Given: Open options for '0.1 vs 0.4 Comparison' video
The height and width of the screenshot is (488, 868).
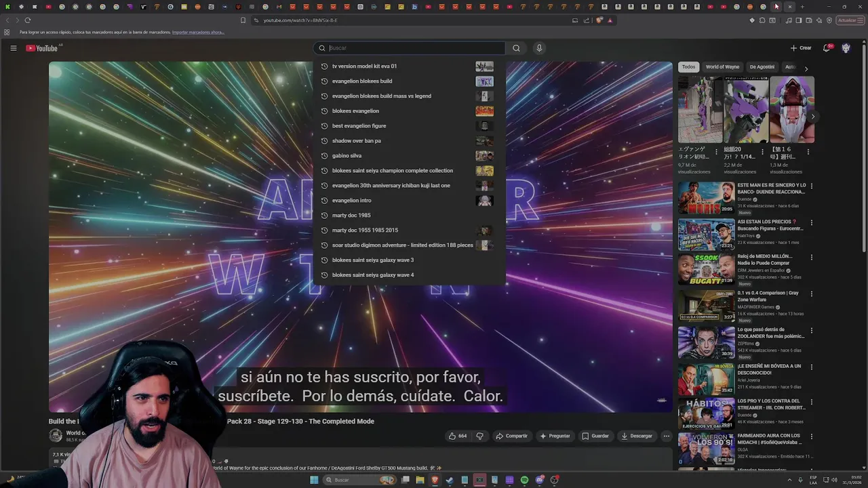Looking at the screenshot, I should pos(812,294).
